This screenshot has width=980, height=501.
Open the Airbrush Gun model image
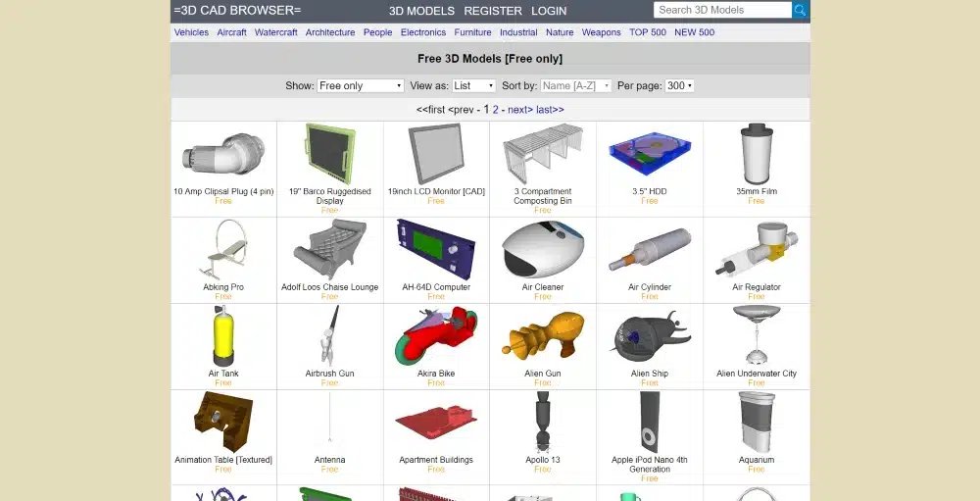click(330, 336)
